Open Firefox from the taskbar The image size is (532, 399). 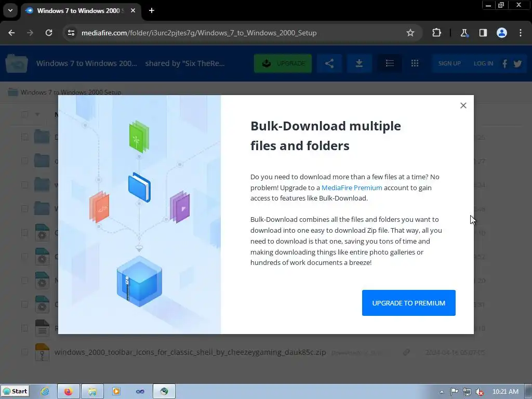[69, 392]
